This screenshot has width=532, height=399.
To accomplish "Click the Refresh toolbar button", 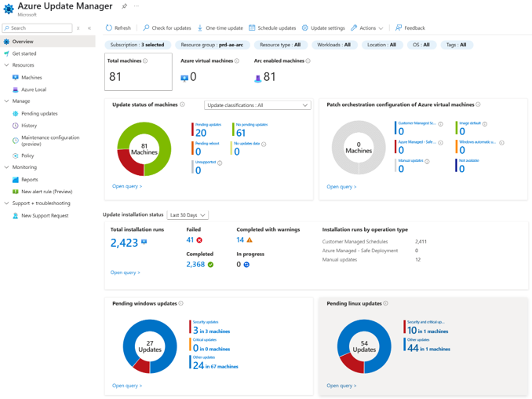I will pyautogui.click(x=118, y=27).
